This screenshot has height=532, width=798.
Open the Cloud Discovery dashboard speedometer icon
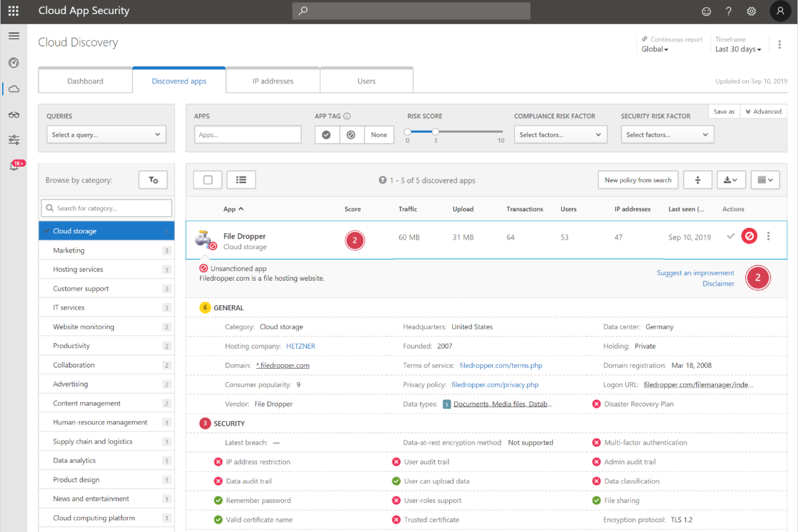[x=13, y=63]
